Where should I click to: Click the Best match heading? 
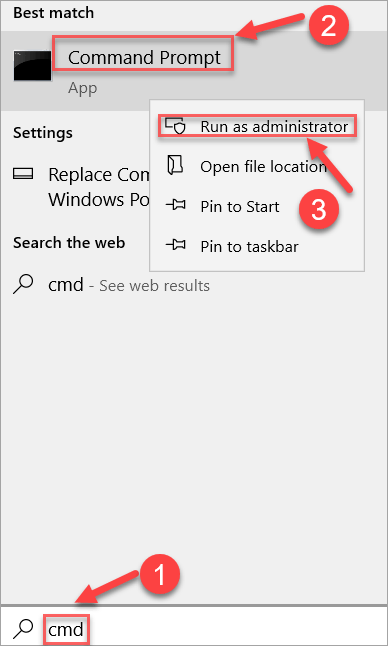click(x=54, y=13)
